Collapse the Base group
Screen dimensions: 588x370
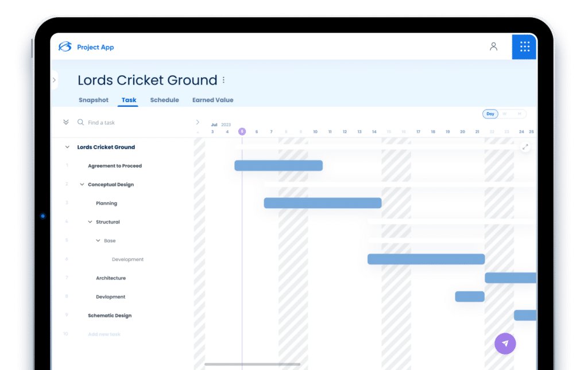[x=98, y=240]
